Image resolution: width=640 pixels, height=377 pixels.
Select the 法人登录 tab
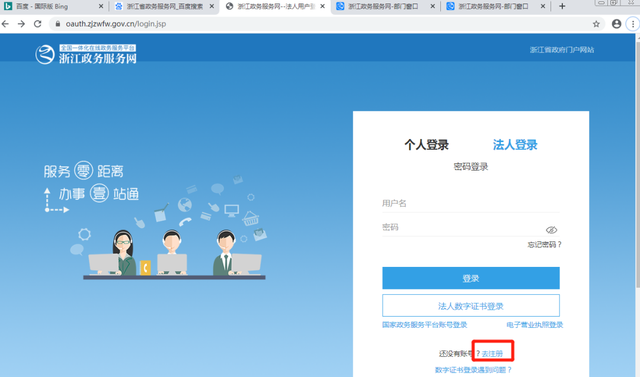coord(515,145)
